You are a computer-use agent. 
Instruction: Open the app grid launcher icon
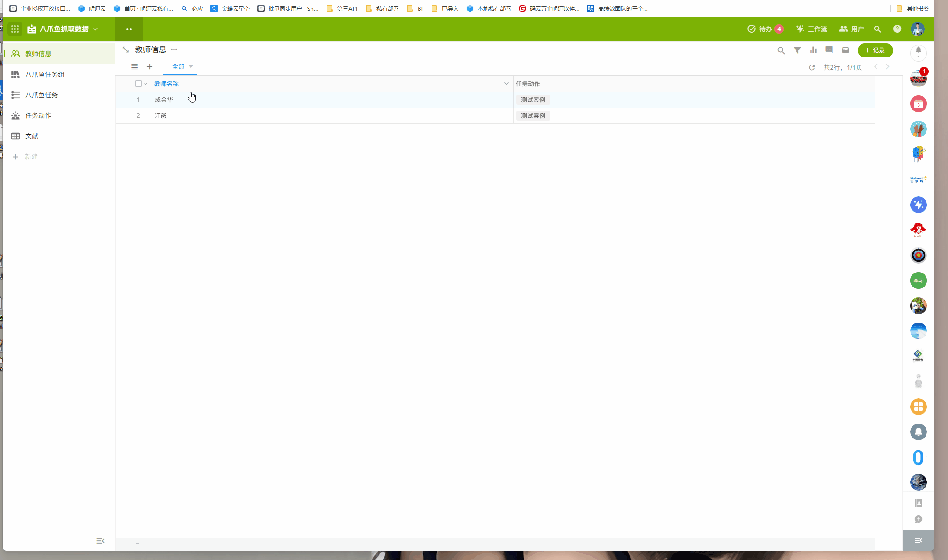pos(15,29)
